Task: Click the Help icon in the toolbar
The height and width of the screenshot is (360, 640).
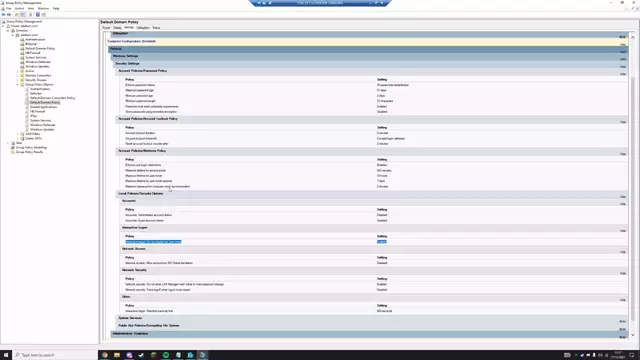Action: tap(38, 14)
